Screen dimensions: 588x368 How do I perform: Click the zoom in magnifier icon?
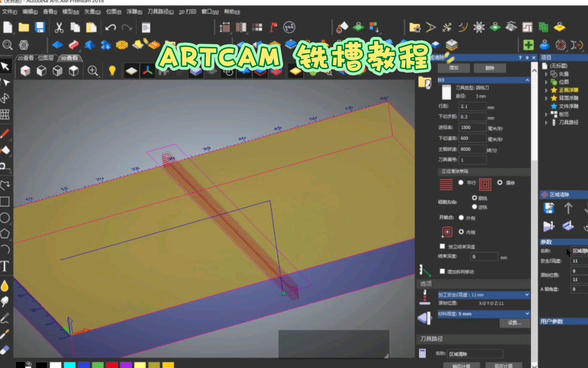(93, 71)
